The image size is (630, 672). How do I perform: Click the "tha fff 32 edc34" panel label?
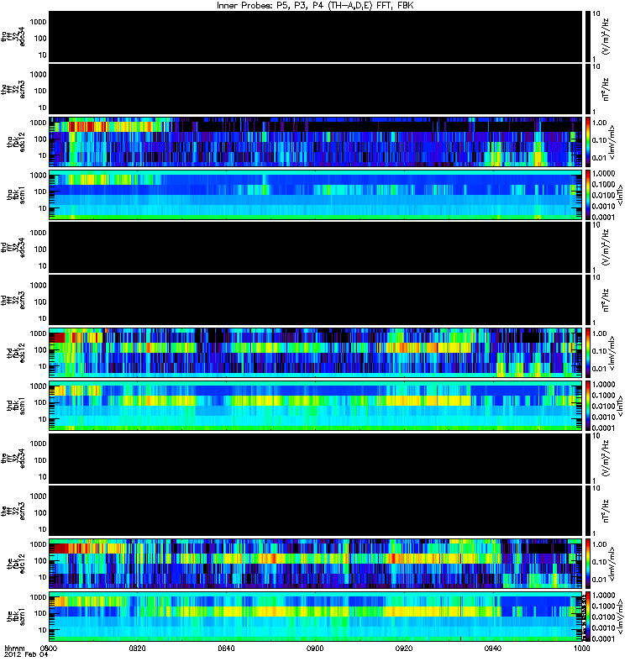point(13,36)
